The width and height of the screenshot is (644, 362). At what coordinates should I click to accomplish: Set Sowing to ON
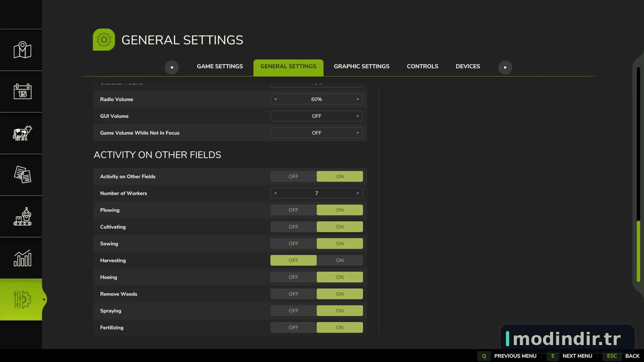click(340, 244)
